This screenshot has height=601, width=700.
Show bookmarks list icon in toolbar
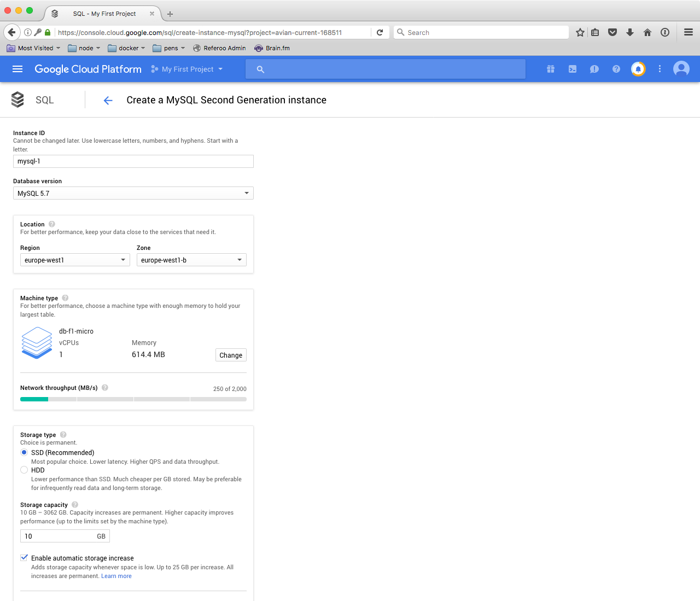pos(595,32)
